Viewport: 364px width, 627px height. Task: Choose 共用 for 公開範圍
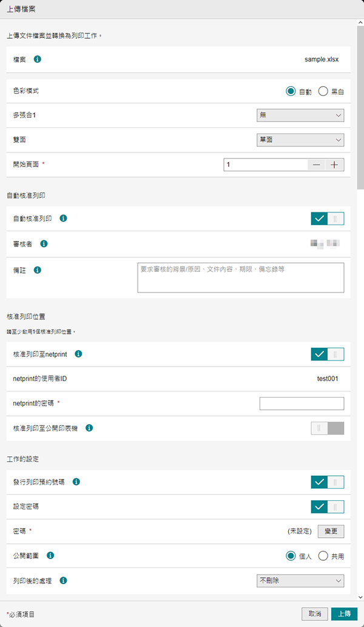click(x=323, y=556)
